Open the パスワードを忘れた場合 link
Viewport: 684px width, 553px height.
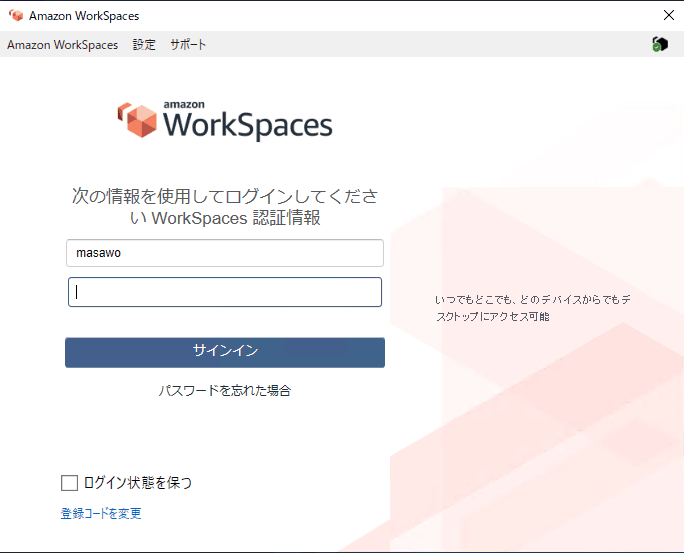click(x=225, y=390)
